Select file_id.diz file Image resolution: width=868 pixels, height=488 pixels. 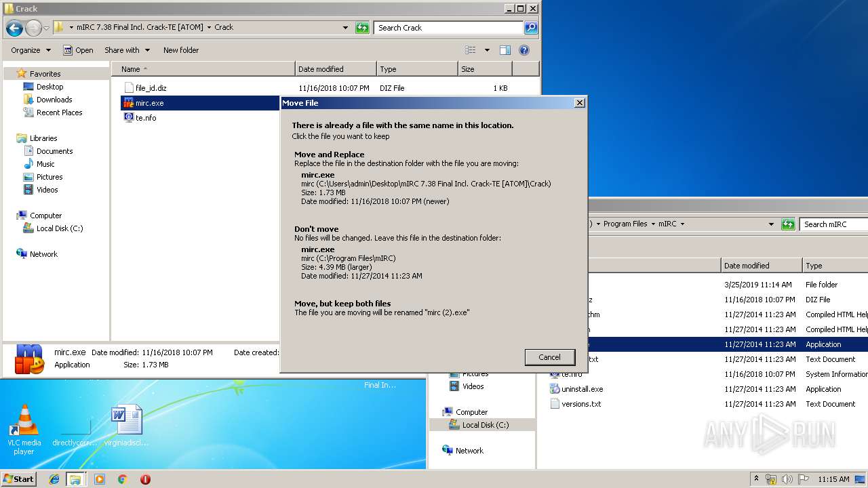[x=151, y=88]
